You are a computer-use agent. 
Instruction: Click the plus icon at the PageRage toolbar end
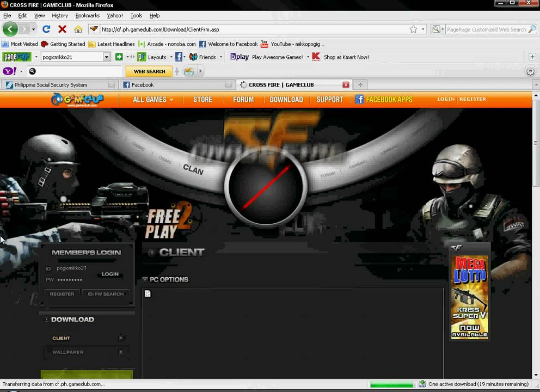coord(532,57)
